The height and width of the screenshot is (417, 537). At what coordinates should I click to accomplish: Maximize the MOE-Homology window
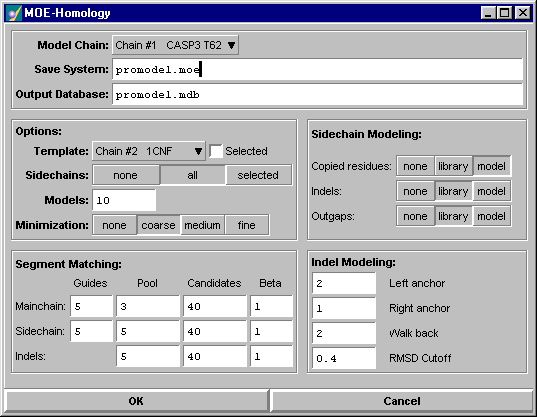(x=504, y=13)
